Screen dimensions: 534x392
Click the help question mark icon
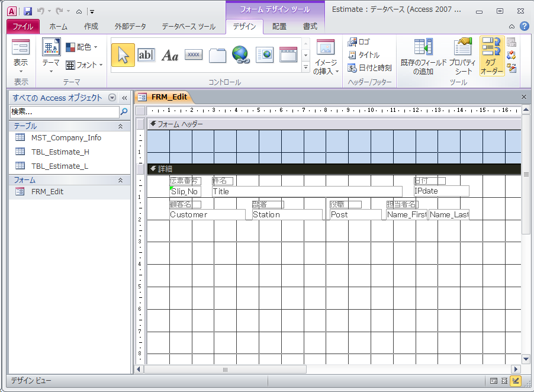point(525,26)
